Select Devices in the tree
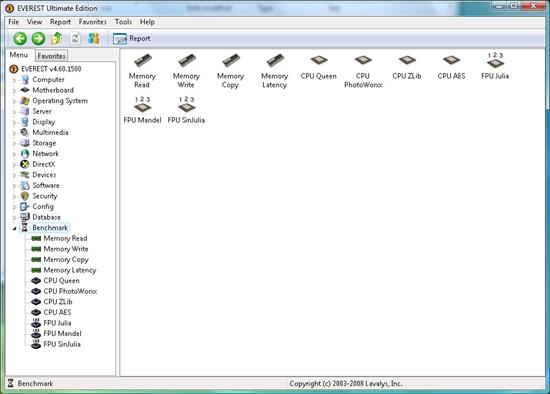The width and height of the screenshot is (550, 394). tap(44, 175)
